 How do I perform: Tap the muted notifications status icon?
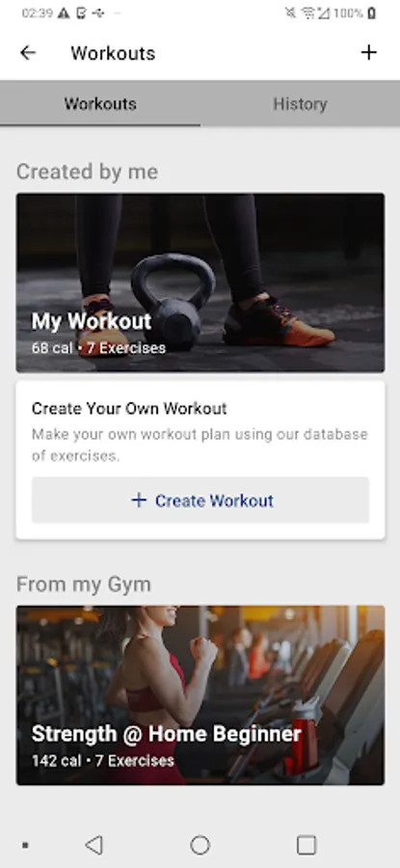290,14
